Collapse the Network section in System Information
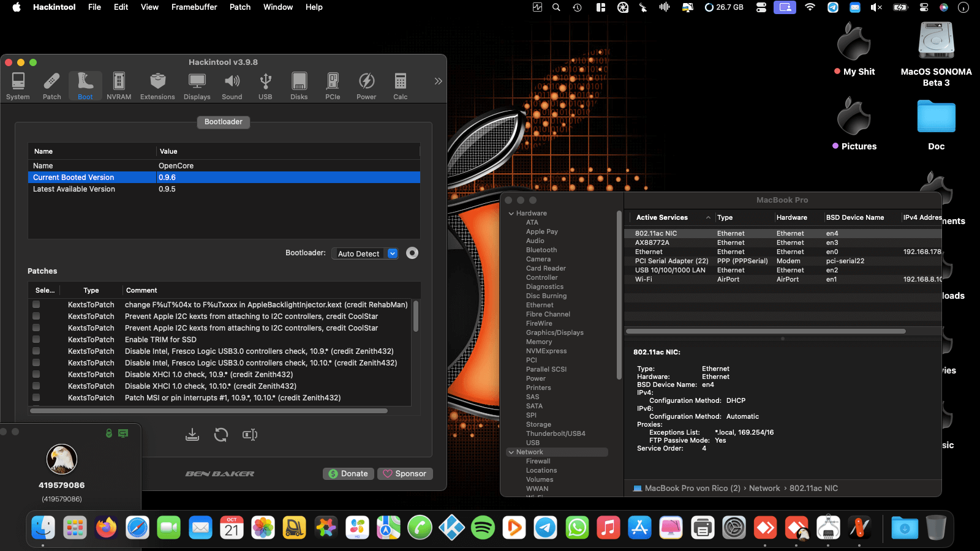980x551 pixels. click(x=511, y=452)
